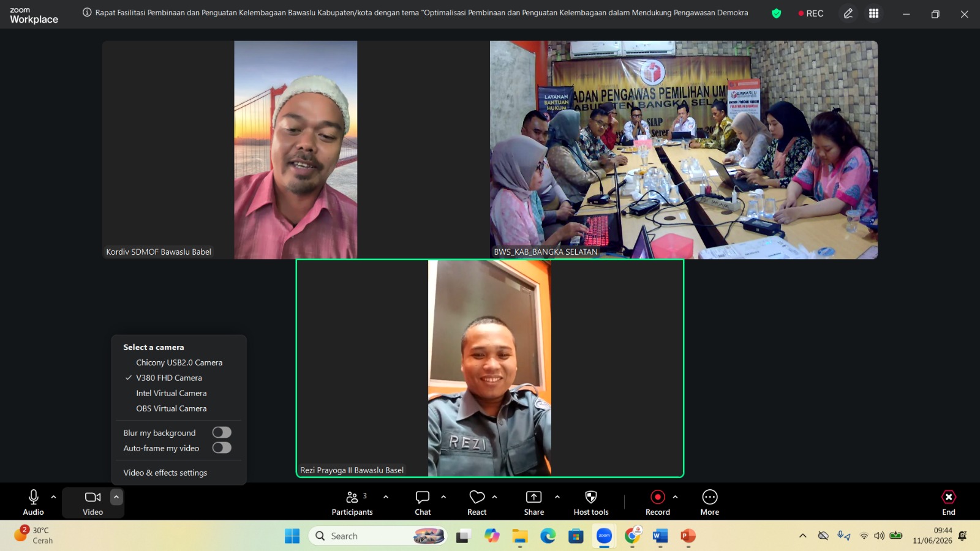Open File Explorer from the taskbar
This screenshot has width=980, height=551.
(520, 536)
